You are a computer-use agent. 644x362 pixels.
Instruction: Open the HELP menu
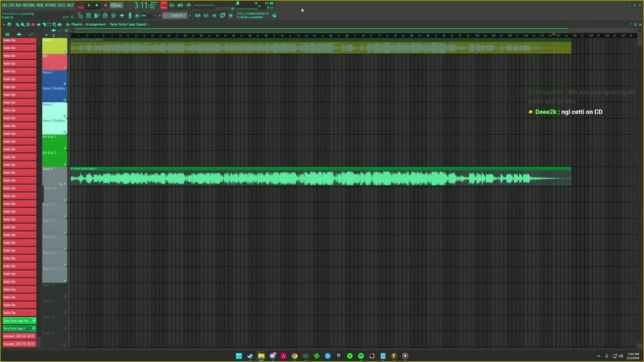click(x=70, y=5)
